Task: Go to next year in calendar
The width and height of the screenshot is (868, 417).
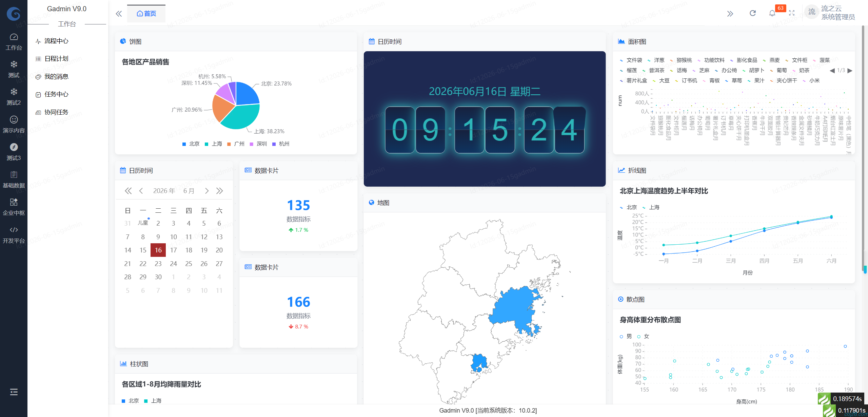Action: point(220,191)
